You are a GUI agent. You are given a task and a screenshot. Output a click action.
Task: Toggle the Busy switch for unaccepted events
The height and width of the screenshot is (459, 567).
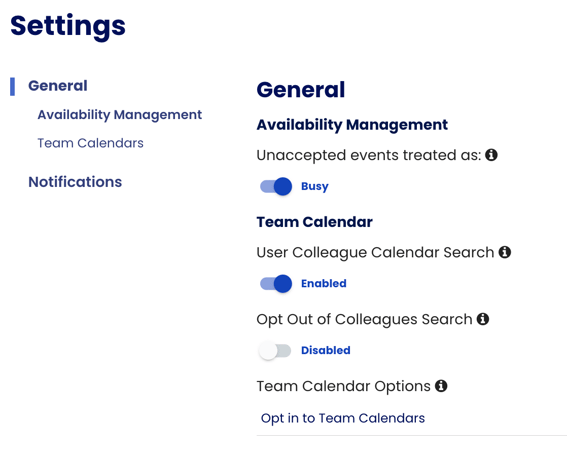(x=276, y=187)
